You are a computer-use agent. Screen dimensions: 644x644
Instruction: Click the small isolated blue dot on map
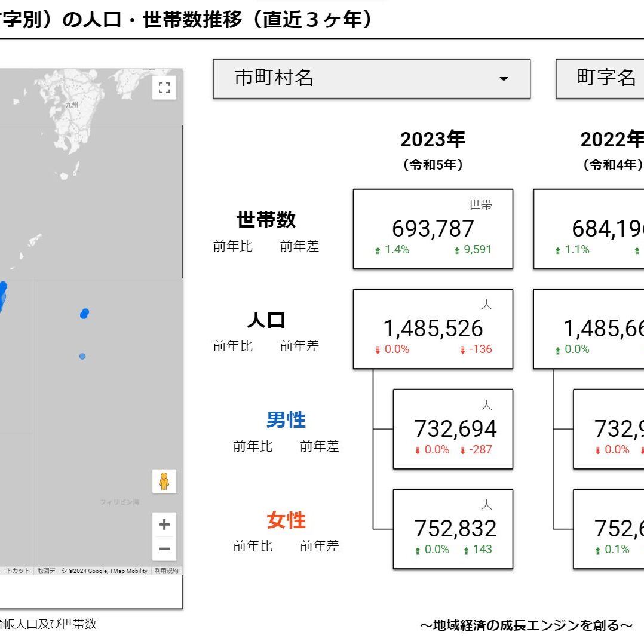(82, 357)
